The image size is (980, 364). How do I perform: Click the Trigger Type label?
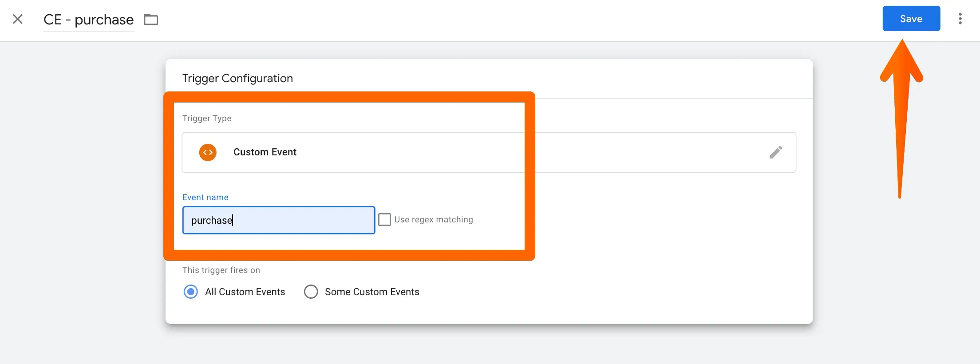coord(207,119)
